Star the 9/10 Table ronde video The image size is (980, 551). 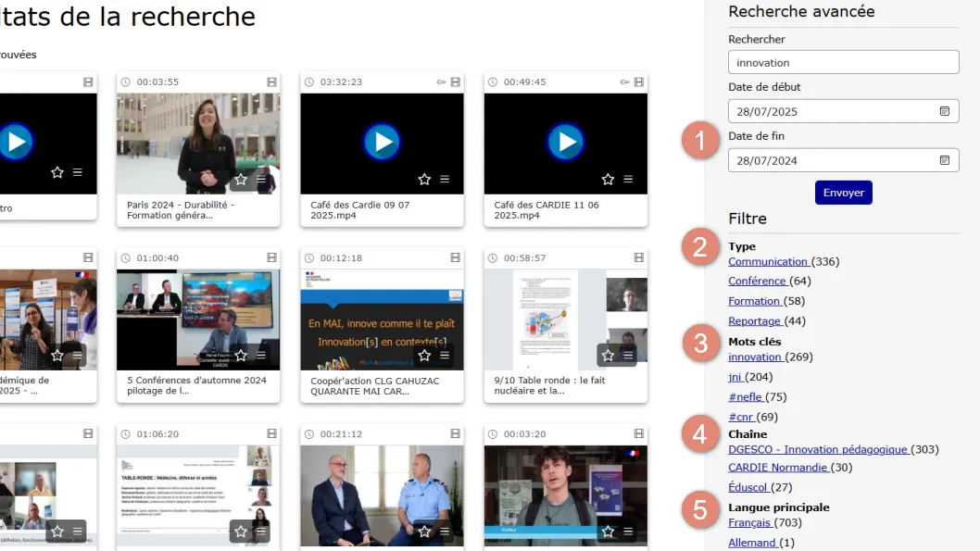[x=609, y=356]
